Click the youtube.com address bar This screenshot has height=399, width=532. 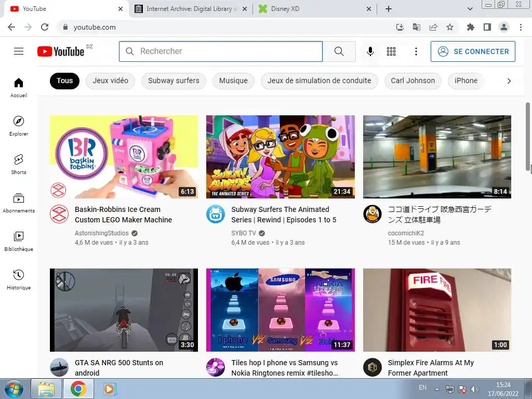[x=224, y=27]
